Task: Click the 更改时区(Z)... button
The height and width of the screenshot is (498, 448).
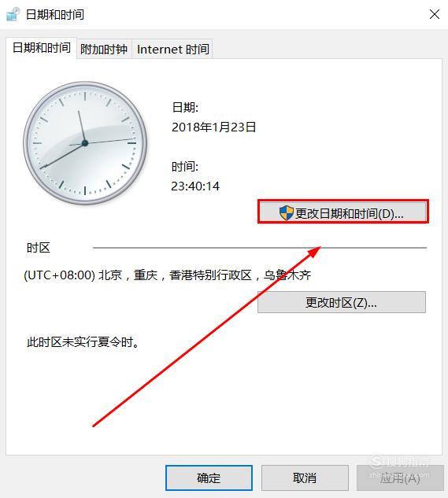Action: click(342, 302)
